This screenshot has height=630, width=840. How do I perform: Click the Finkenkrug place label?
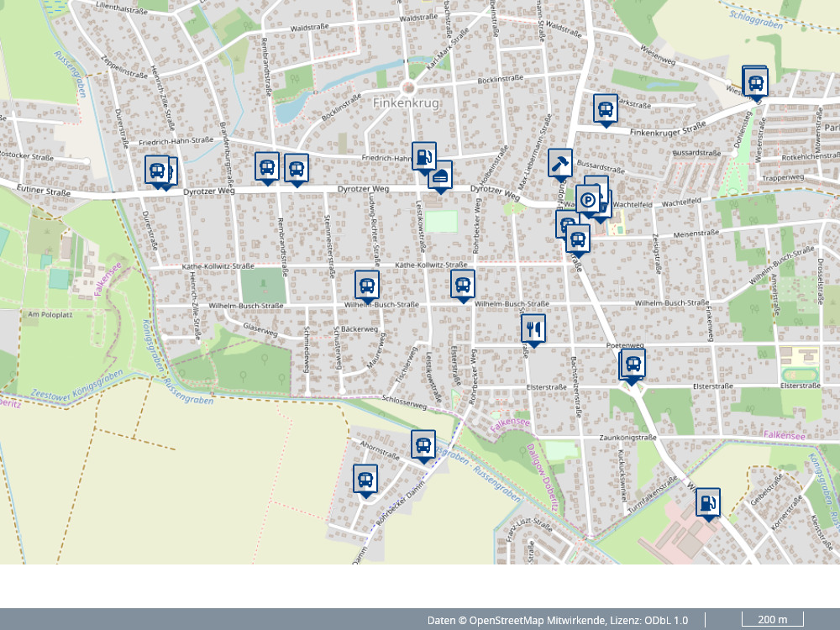click(x=407, y=102)
